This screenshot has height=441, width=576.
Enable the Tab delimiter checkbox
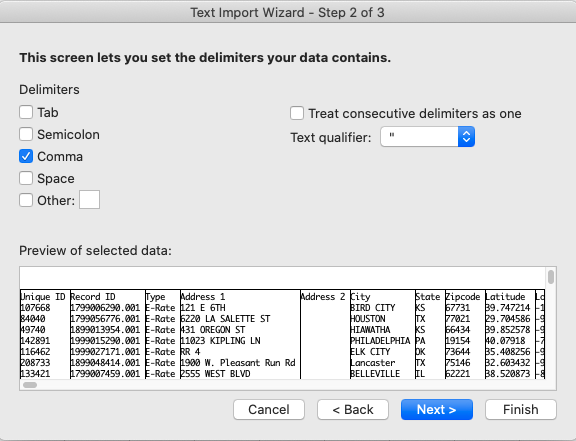[26, 112]
